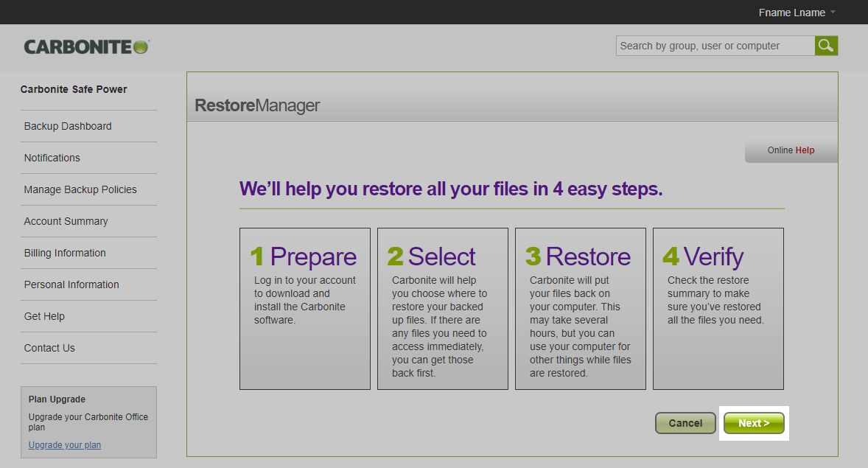
Task: Open the Fname Lname account dropdown
Action: 797,13
